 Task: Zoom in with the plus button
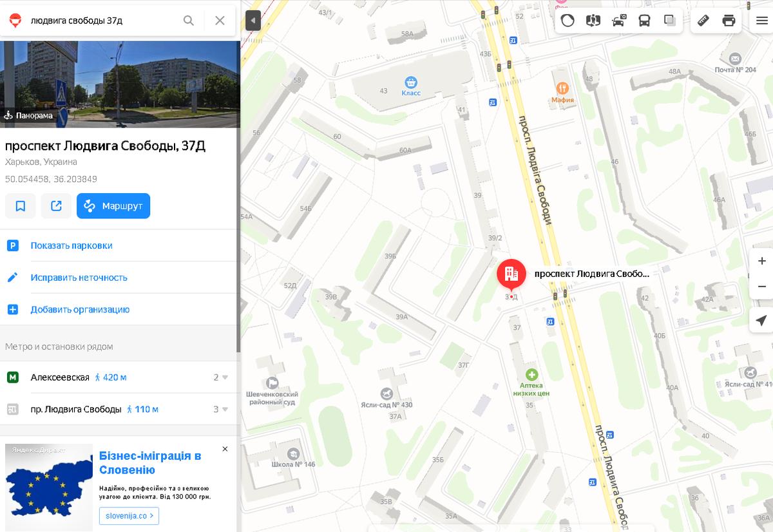tap(762, 261)
